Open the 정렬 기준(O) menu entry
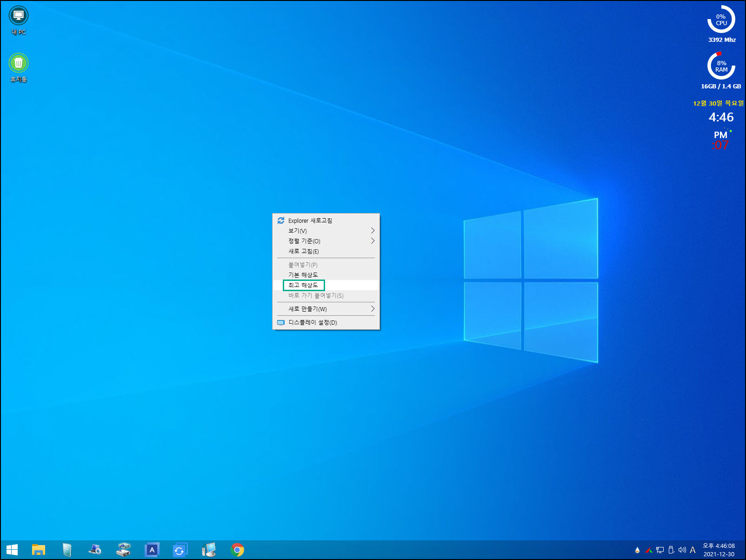The image size is (746, 560). pyautogui.click(x=326, y=241)
